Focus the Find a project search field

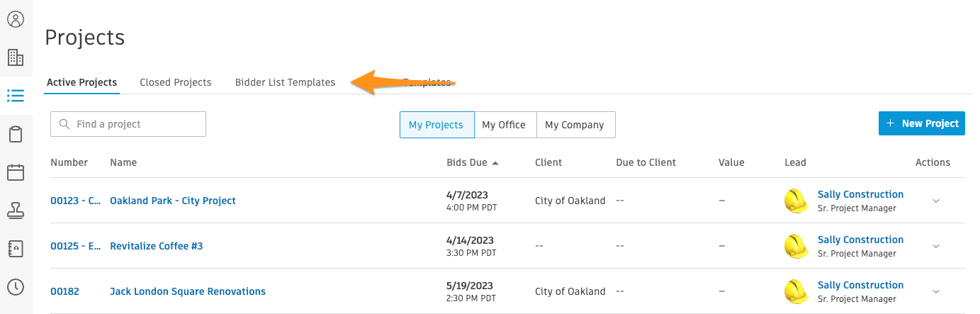128,124
